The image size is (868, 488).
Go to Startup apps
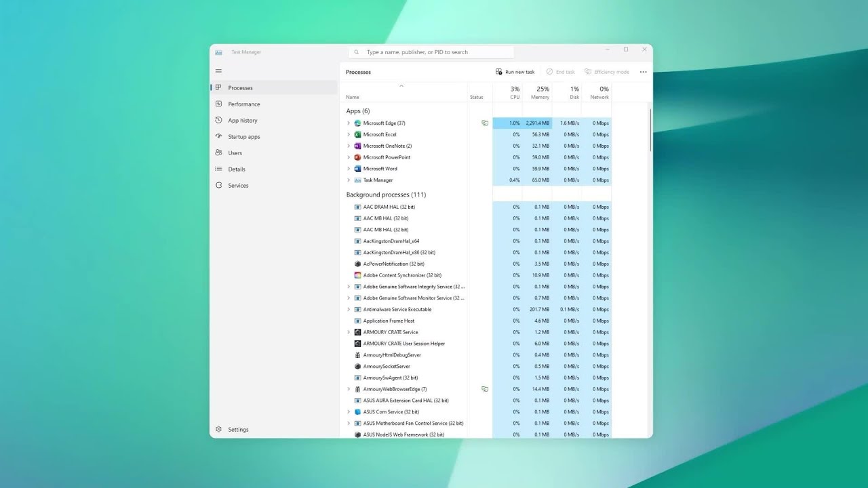pos(273,137)
